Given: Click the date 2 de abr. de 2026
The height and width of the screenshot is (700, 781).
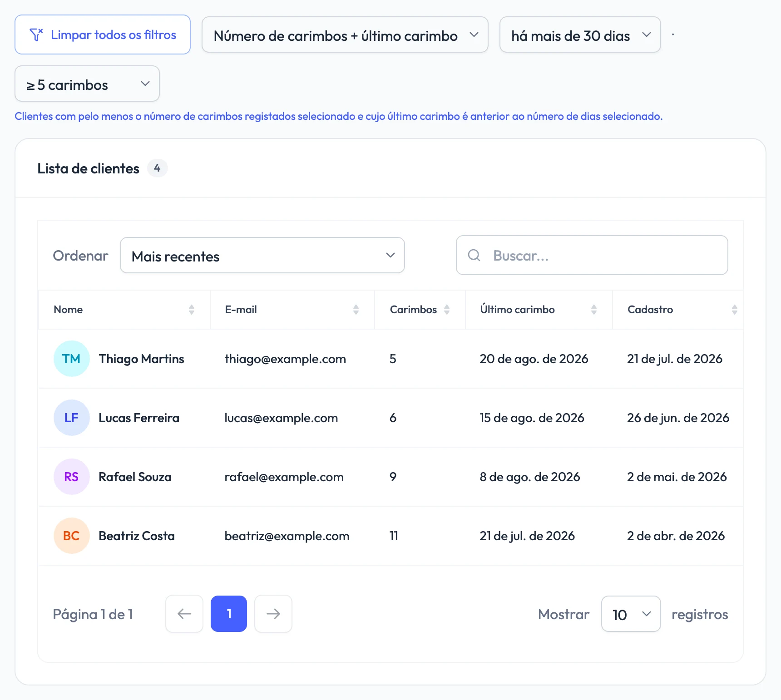Looking at the screenshot, I should pyautogui.click(x=676, y=536).
